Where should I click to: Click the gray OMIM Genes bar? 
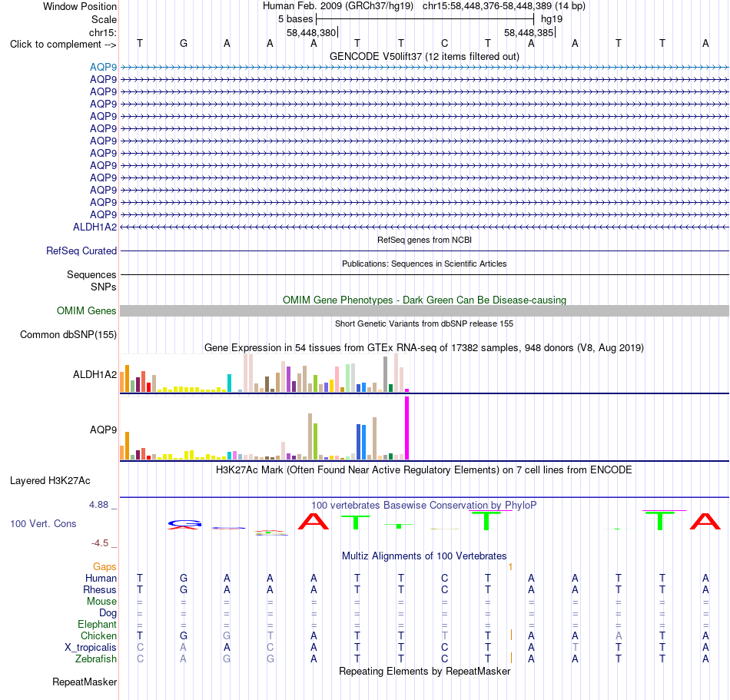click(x=424, y=311)
